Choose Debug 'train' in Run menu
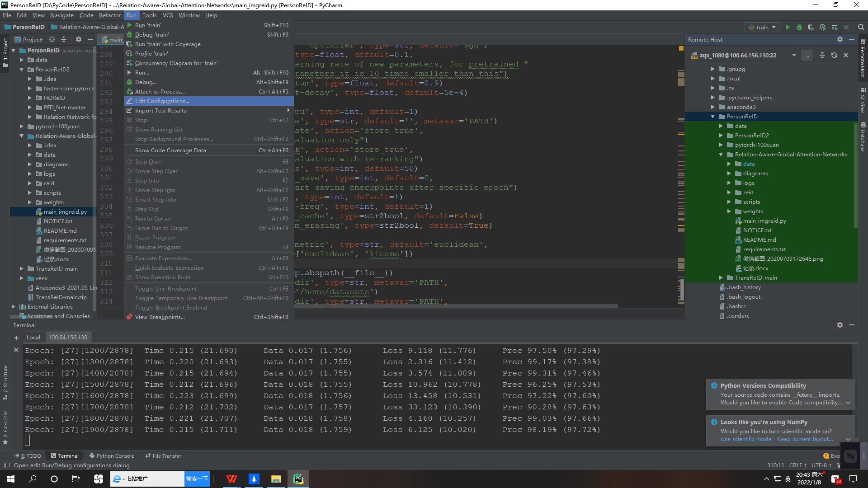 [209, 35]
